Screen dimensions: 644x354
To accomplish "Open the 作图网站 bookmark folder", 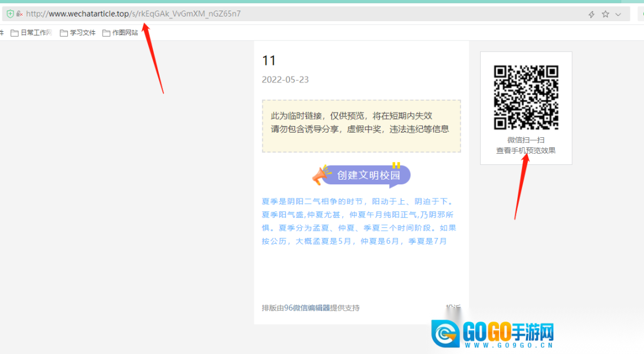I will [x=124, y=33].
